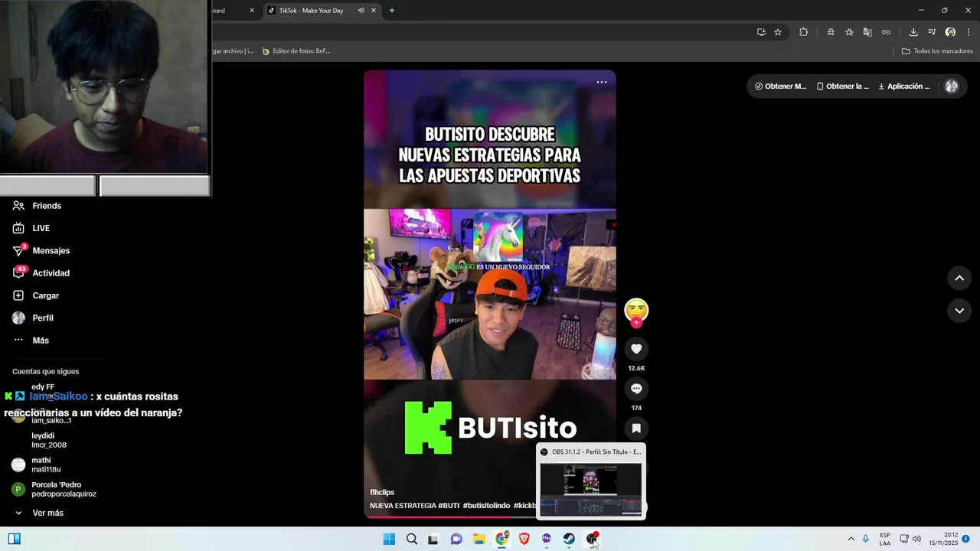Screen dimensions: 980x551
Task: Open Todos los marcadores folder
Action: click(937, 51)
